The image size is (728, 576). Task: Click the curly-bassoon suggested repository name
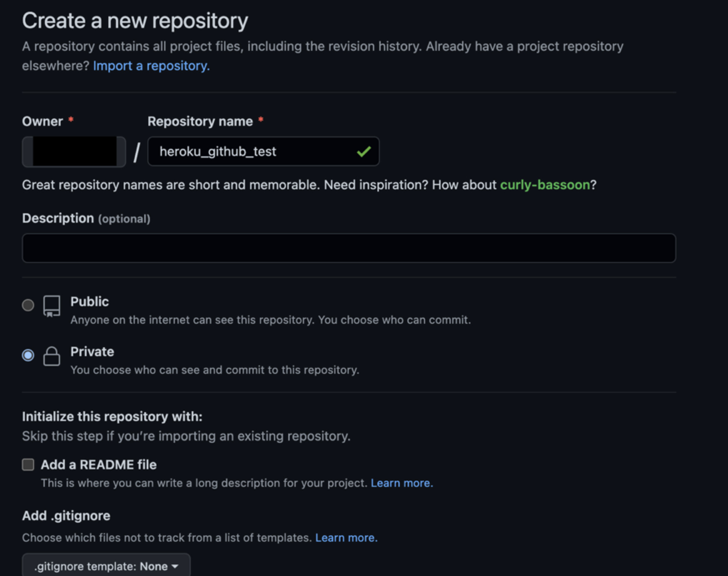(x=545, y=185)
